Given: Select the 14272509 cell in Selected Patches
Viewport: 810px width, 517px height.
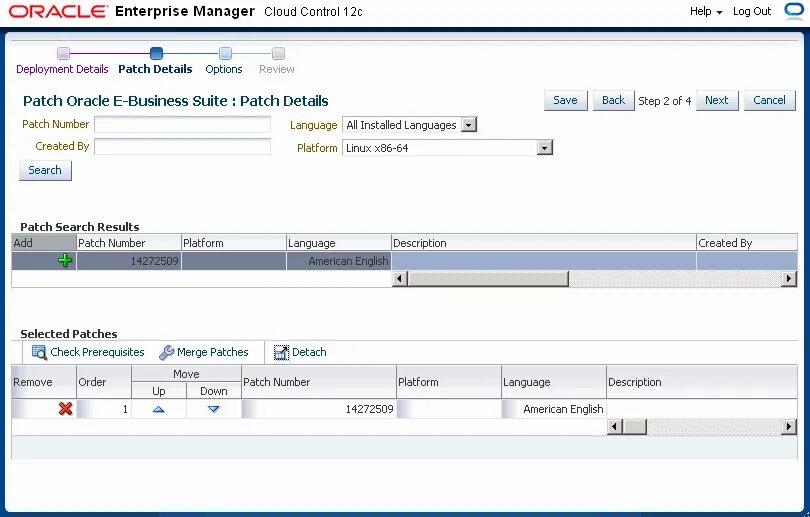Looking at the screenshot, I should point(319,409).
